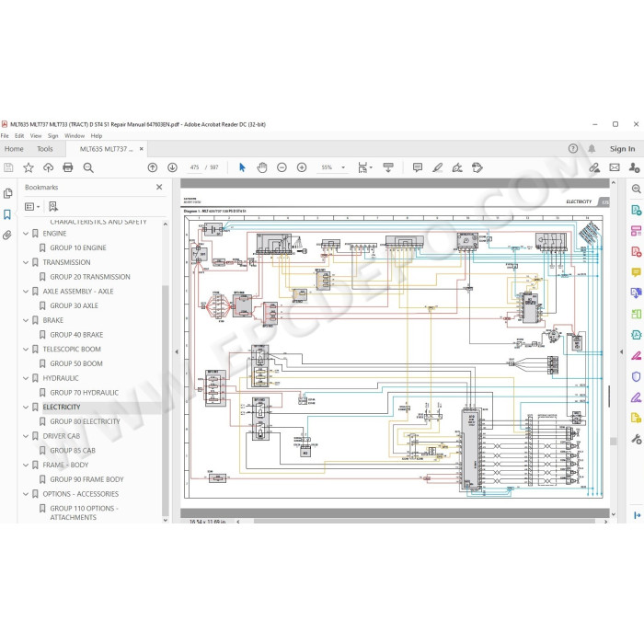The height and width of the screenshot is (644, 644).
Task: Jump to GROUP 90 FRAME BODY bookmark
Action: coord(86,479)
